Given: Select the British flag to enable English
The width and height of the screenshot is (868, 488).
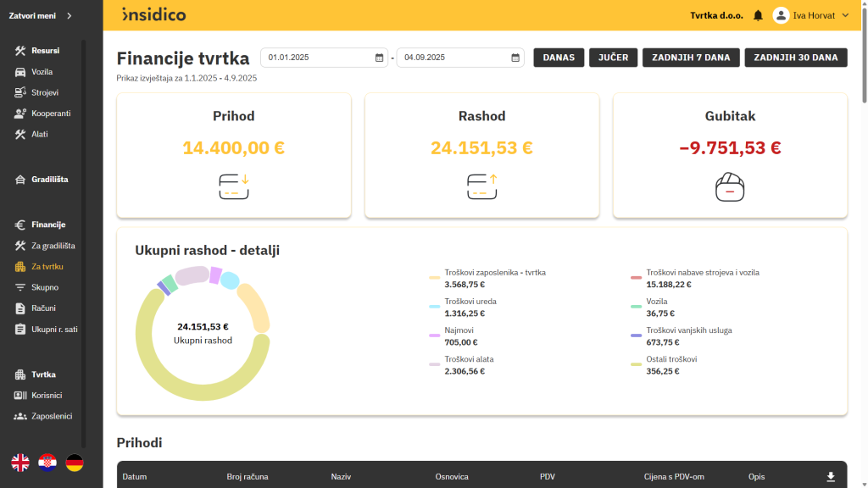Looking at the screenshot, I should (x=19, y=463).
